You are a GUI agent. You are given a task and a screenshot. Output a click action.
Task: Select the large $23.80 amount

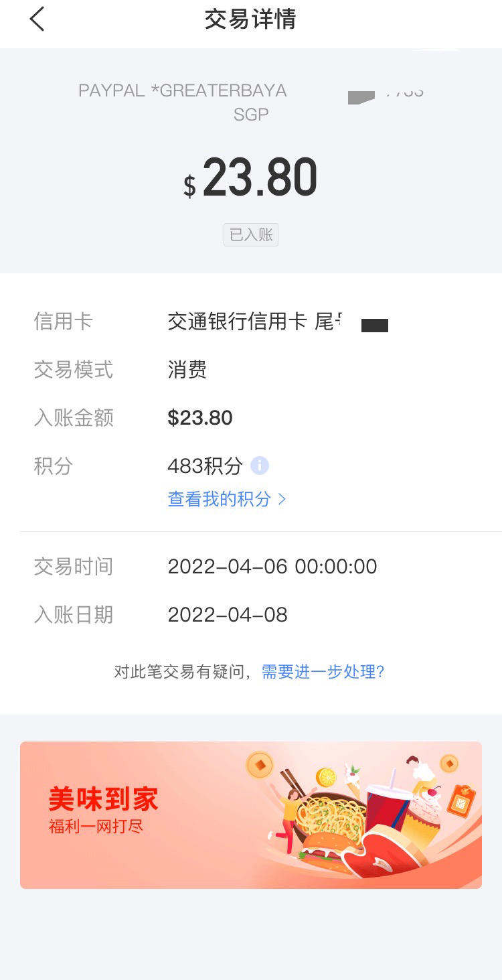251,178
